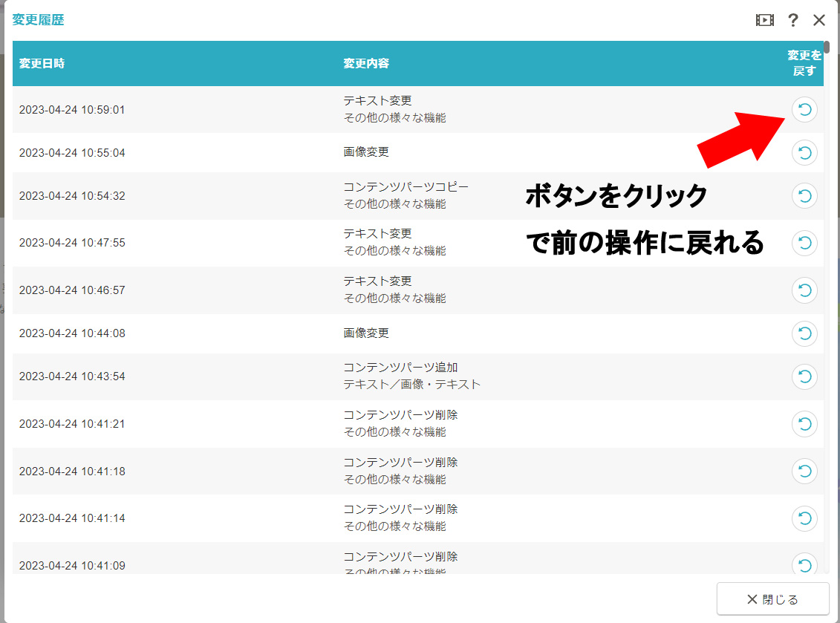Click 画像変更 in the 10:55:04 row
Screen dimensions: 840x623
(x=366, y=152)
